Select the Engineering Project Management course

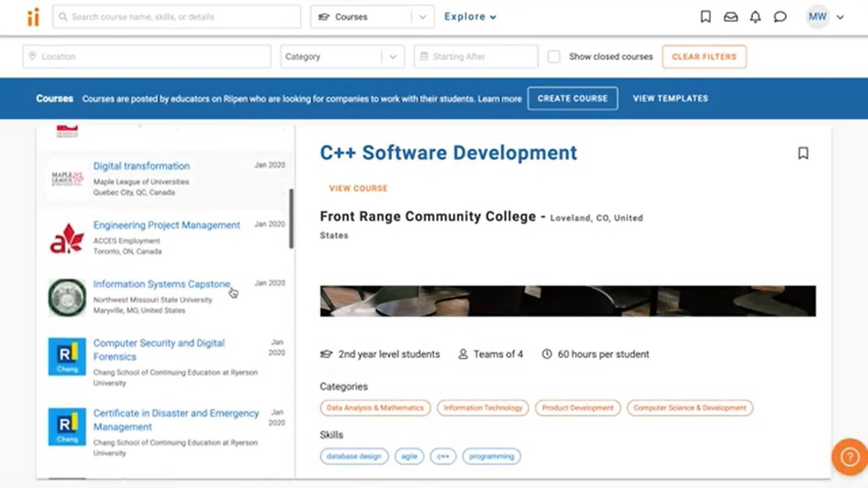[x=167, y=225]
